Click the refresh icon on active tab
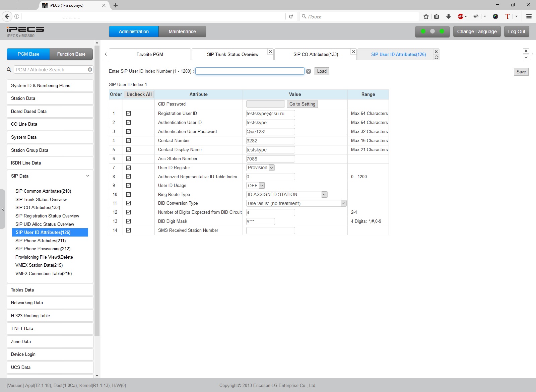This screenshot has height=392, width=536. [436, 57]
